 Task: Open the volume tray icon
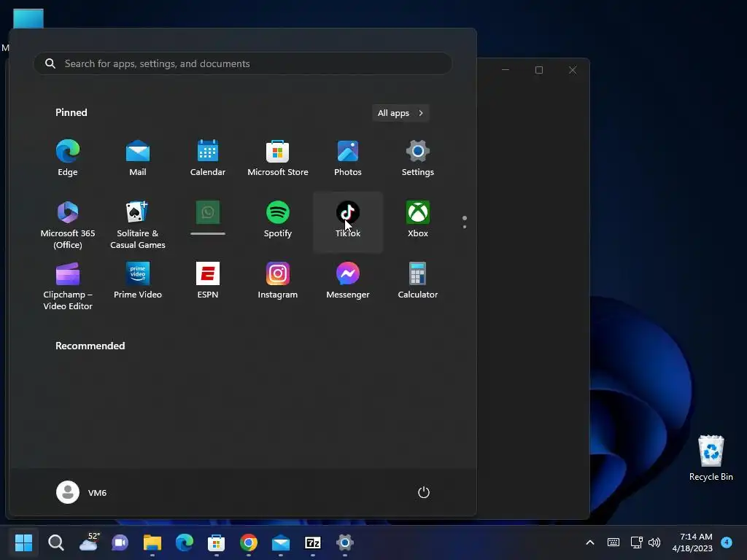pyautogui.click(x=654, y=542)
